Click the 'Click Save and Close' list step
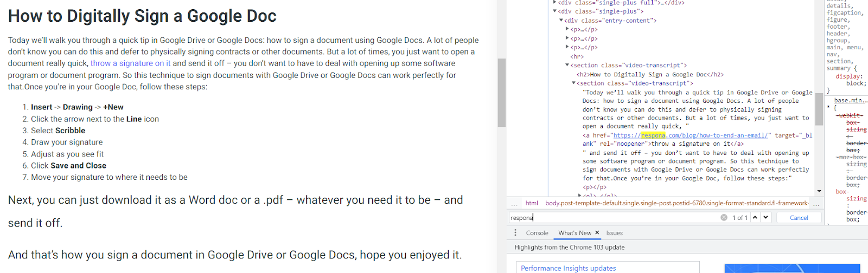The width and height of the screenshot is (868, 273). 68,166
